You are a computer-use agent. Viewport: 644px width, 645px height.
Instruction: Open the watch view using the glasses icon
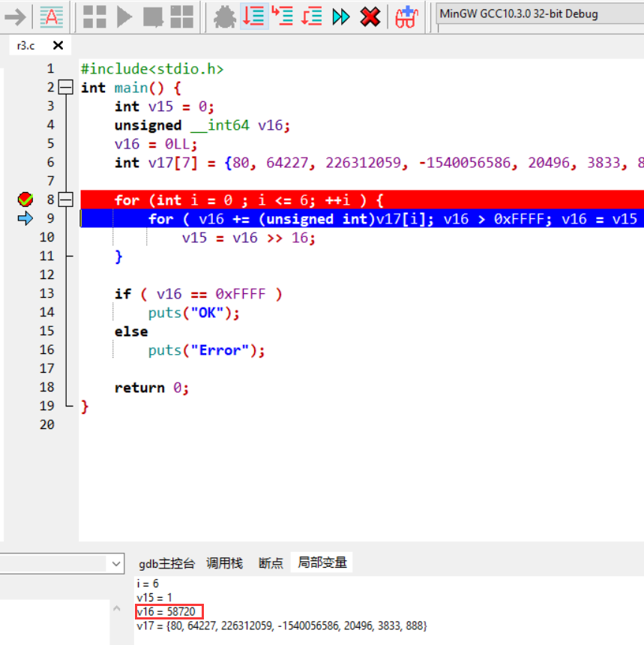click(x=406, y=17)
